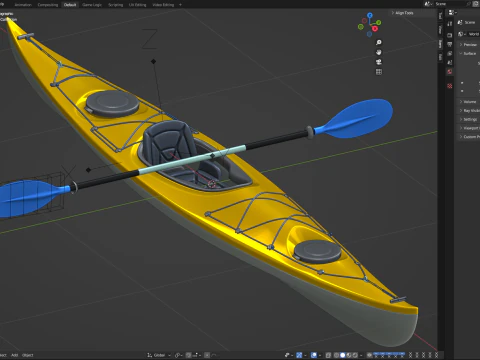Open the world properties tab
Viewport: 480px width, 360px height.
pyautogui.click(x=450, y=72)
